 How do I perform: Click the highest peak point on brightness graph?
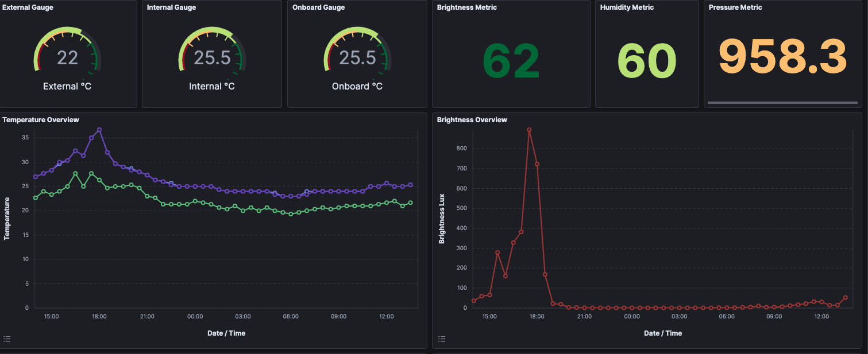[529, 130]
